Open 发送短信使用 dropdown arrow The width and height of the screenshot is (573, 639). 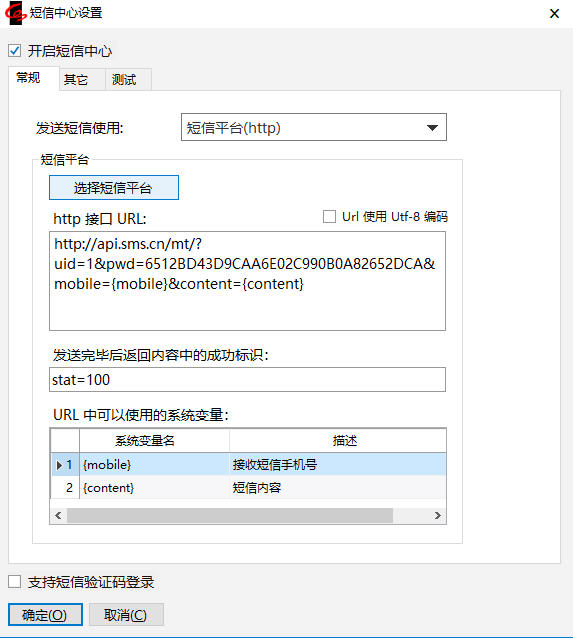tap(432, 128)
